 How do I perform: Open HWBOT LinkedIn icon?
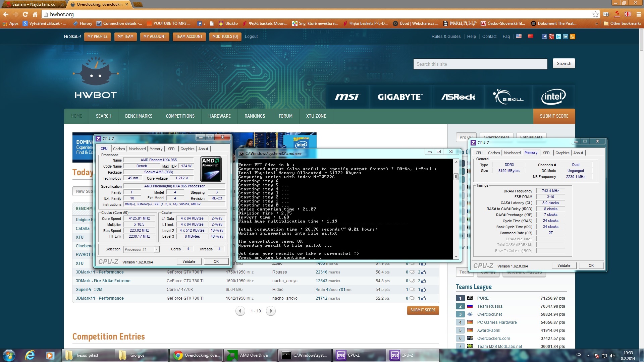(565, 37)
